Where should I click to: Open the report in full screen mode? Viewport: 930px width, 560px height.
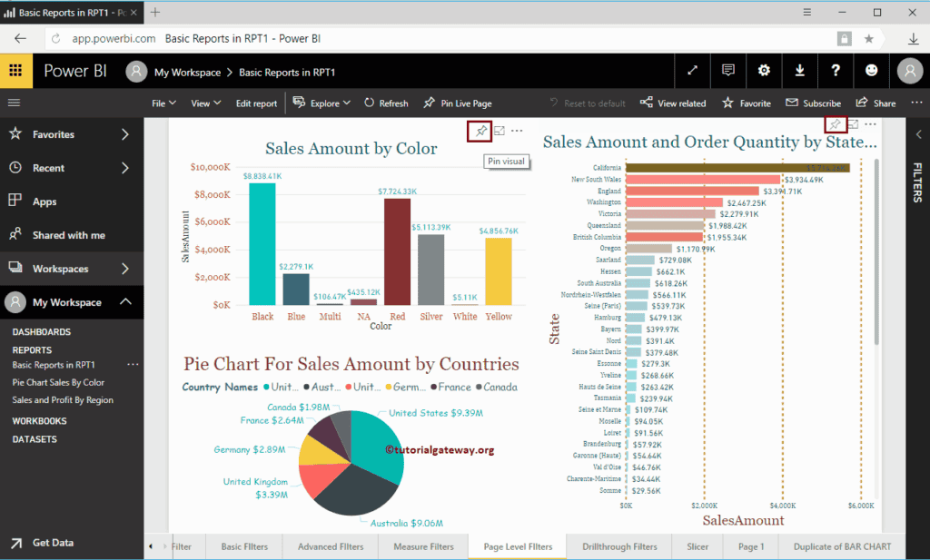coord(691,70)
